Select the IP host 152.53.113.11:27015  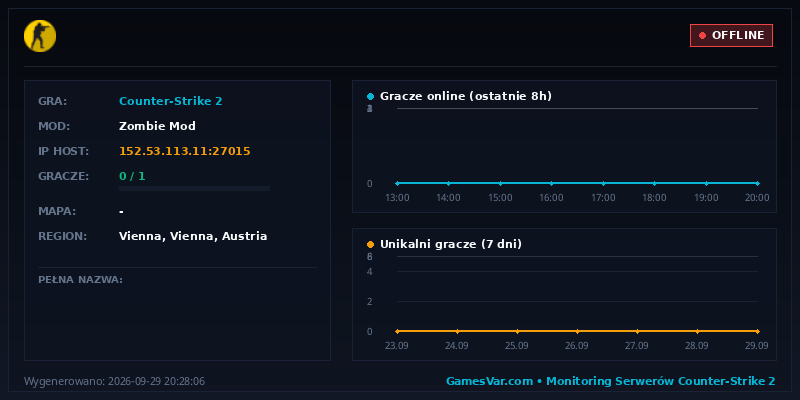pos(185,151)
